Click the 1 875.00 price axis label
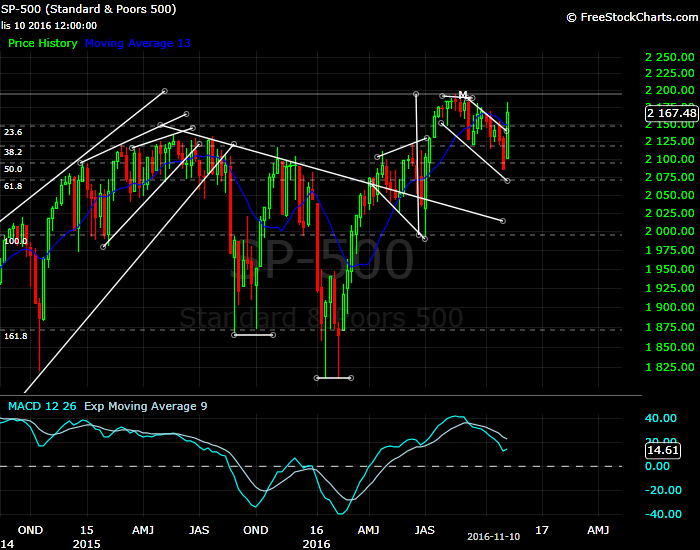 pos(670,327)
